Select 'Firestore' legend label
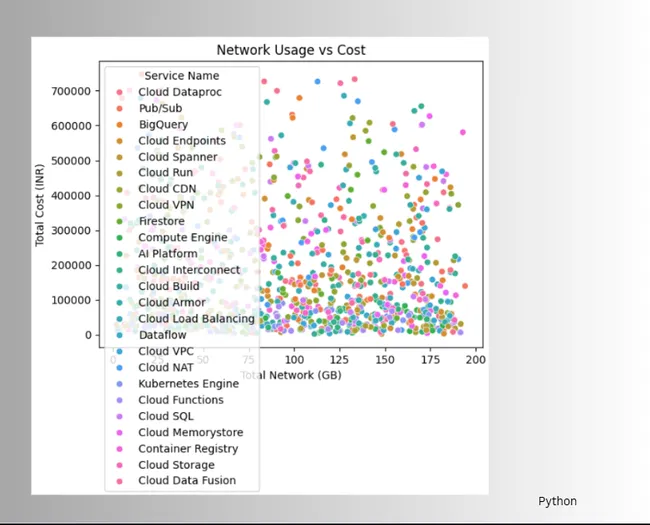650x525 pixels. [x=162, y=221]
